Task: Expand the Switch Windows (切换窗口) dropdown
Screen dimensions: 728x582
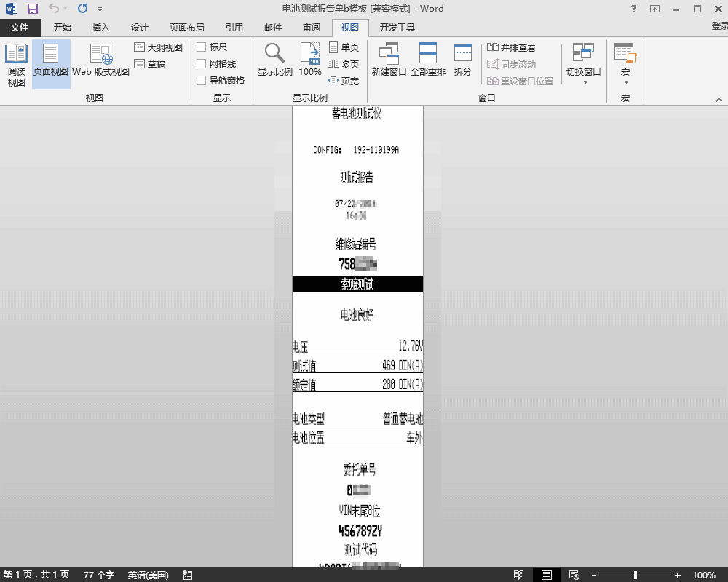Action: click(x=584, y=81)
